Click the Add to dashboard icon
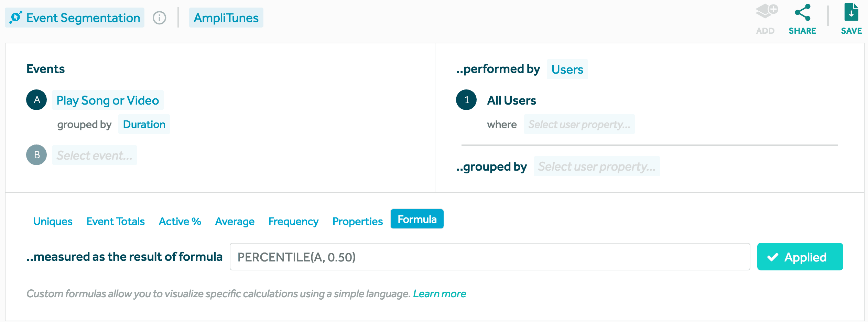 point(766,12)
